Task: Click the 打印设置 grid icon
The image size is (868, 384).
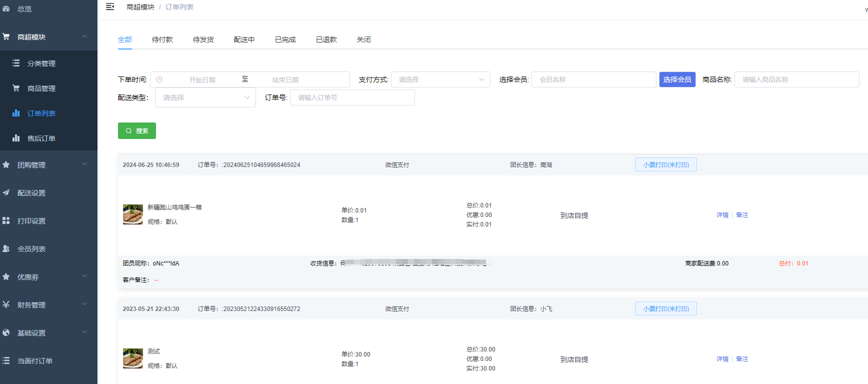Action: pos(6,220)
